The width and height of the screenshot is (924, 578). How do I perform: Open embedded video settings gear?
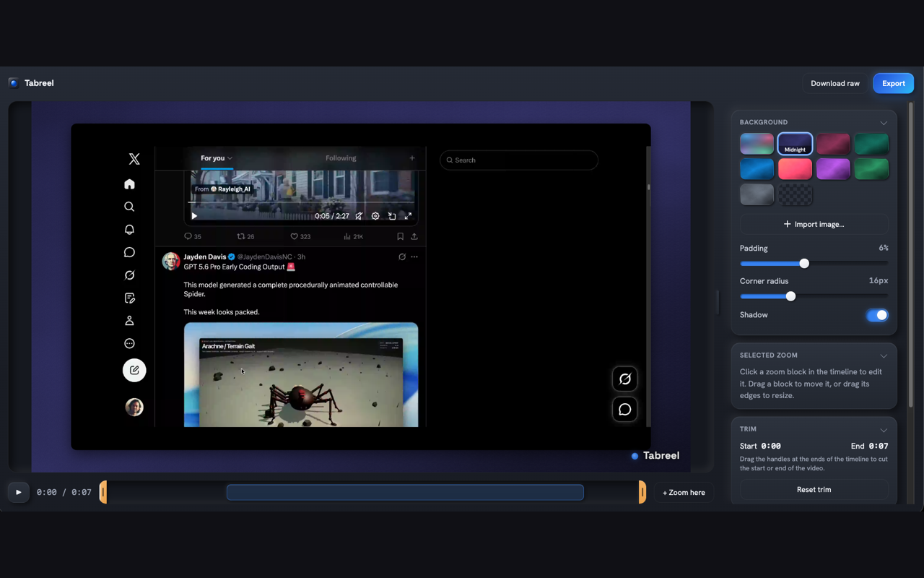tap(375, 216)
